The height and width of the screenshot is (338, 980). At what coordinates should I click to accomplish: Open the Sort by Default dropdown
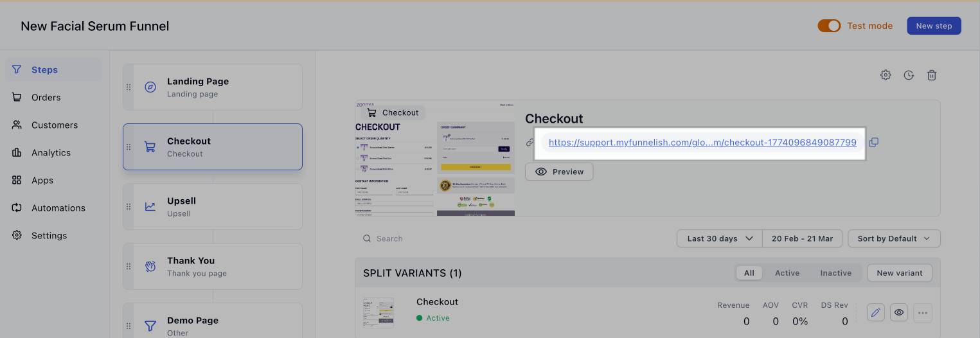pyautogui.click(x=893, y=238)
